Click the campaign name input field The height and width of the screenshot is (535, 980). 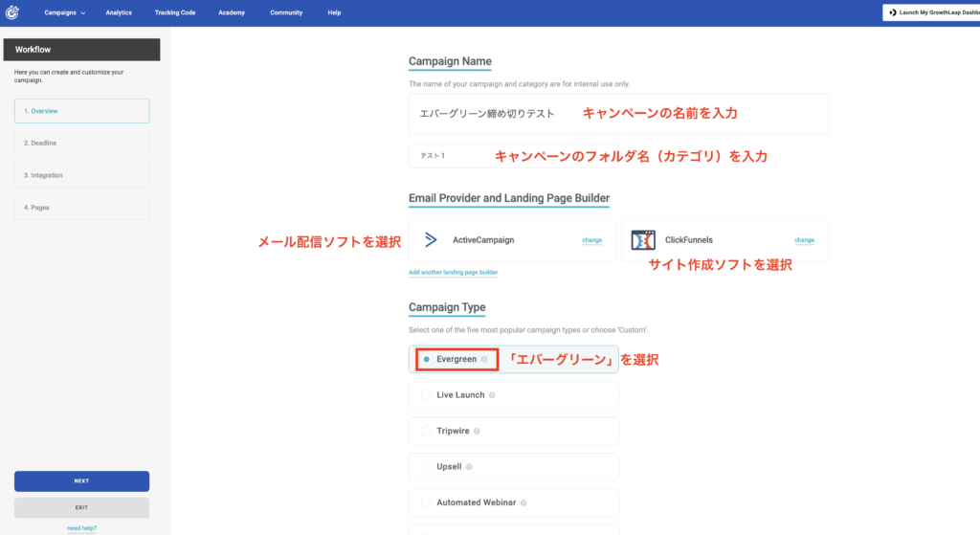click(x=618, y=114)
